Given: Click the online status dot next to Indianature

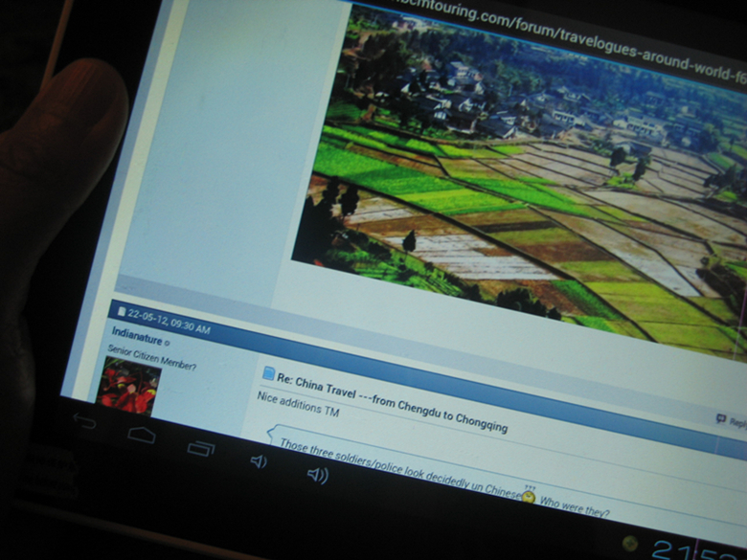Looking at the screenshot, I should coord(167,342).
